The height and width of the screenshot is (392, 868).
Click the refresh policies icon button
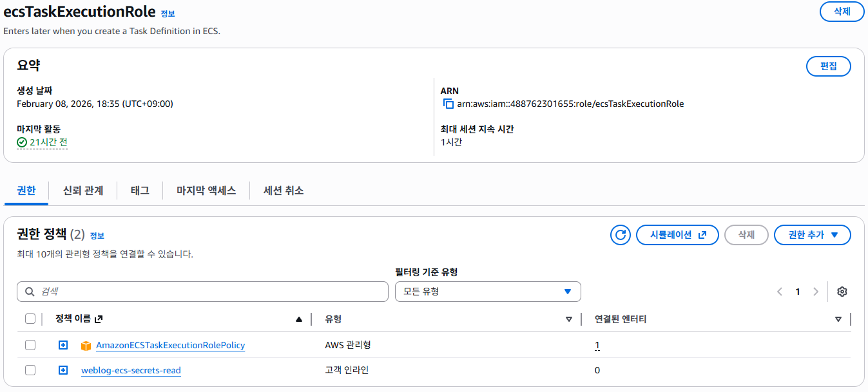[621, 235]
